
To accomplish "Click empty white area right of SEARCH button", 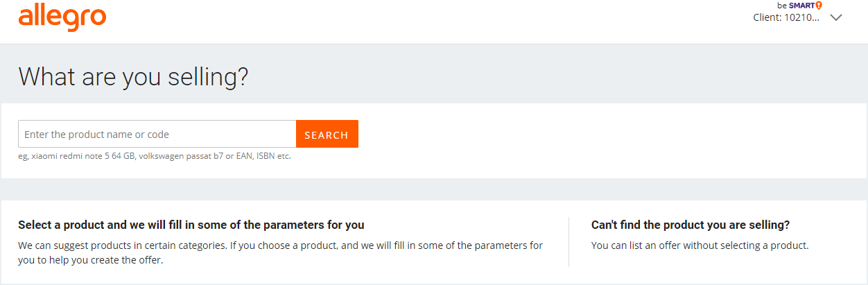I will pos(589,135).
